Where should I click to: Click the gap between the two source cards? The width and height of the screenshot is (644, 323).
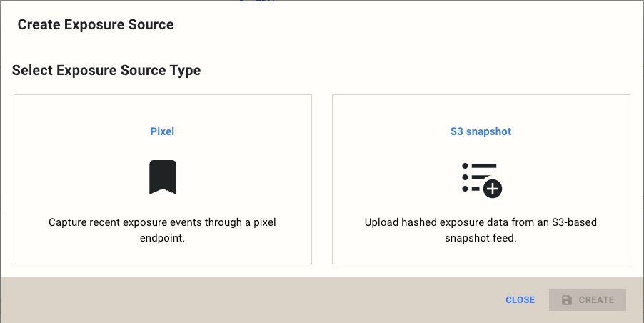click(322, 179)
